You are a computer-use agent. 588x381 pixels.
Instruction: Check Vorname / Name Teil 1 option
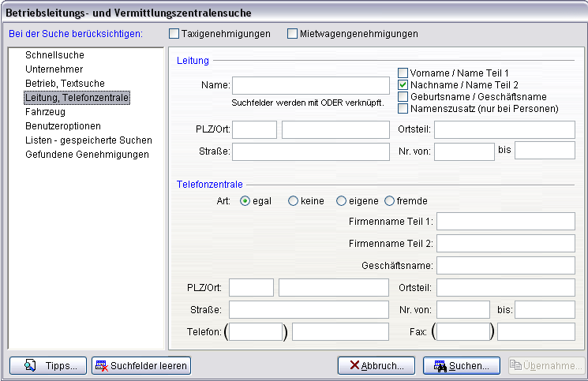pos(403,73)
